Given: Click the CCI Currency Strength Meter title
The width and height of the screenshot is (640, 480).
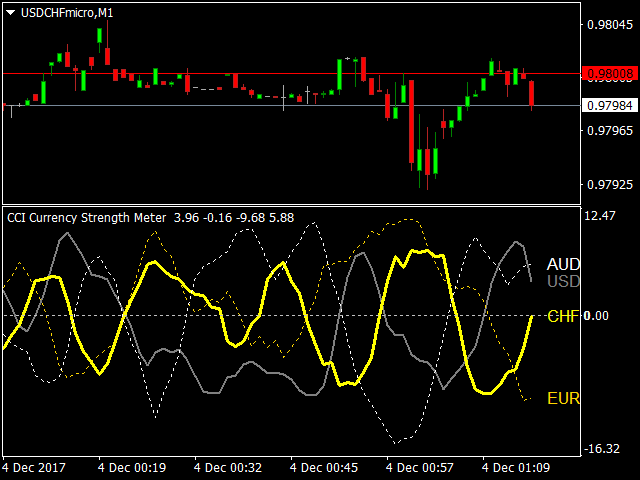Looking at the screenshot, I should [87, 218].
